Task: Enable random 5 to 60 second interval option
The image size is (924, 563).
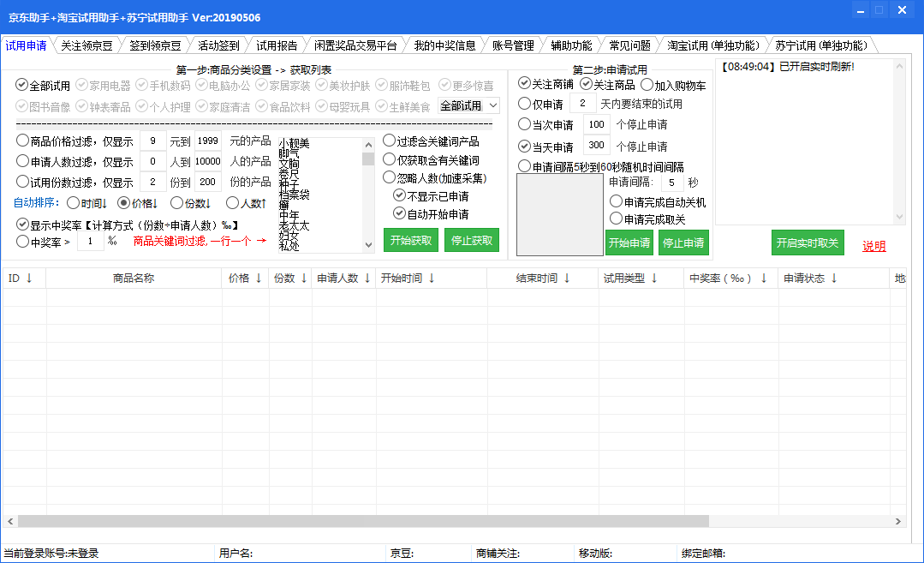Action: pyautogui.click(x=601, y=167)
